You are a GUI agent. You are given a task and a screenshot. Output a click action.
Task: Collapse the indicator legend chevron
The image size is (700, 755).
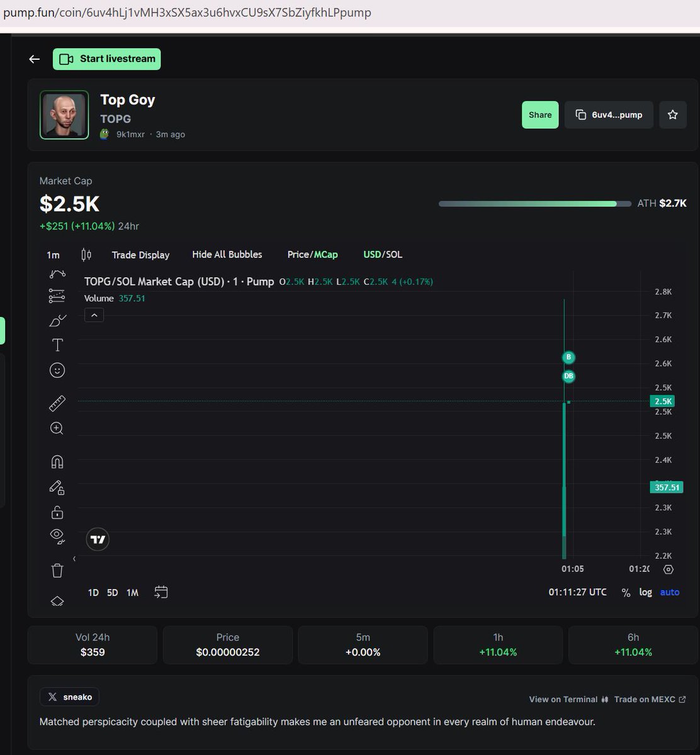tap(94, 315)
